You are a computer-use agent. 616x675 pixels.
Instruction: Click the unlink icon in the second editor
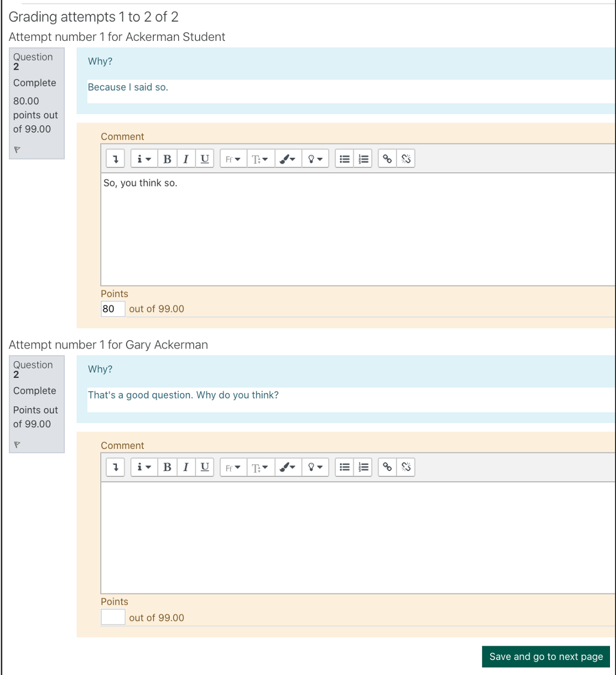[x=405, y=467]
